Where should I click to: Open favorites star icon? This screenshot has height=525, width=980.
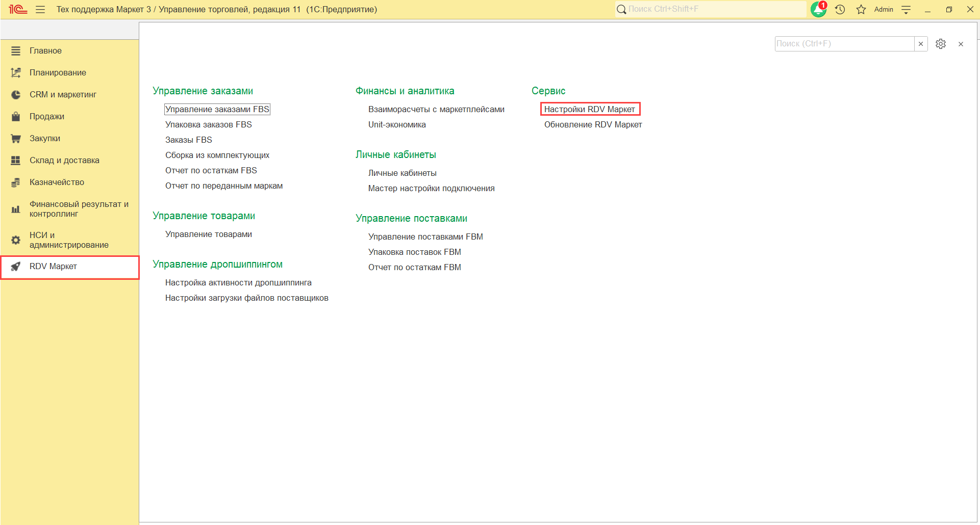coord(861,10)
